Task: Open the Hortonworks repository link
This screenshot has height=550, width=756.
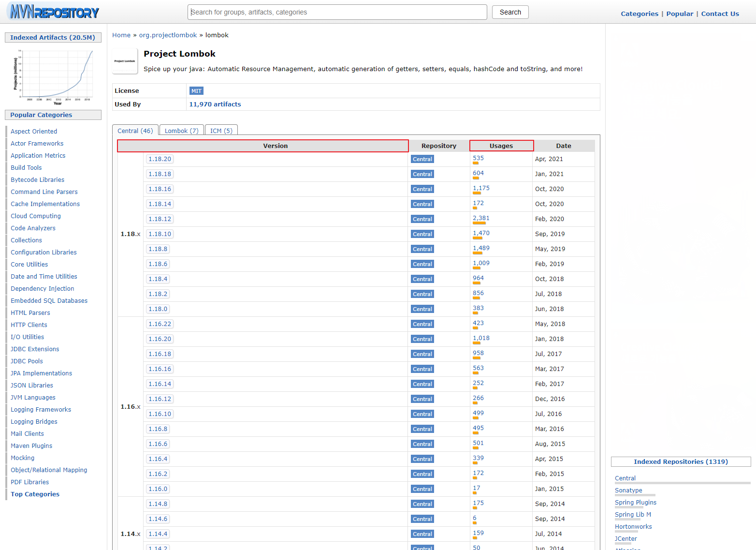Action: click(633, 527)
